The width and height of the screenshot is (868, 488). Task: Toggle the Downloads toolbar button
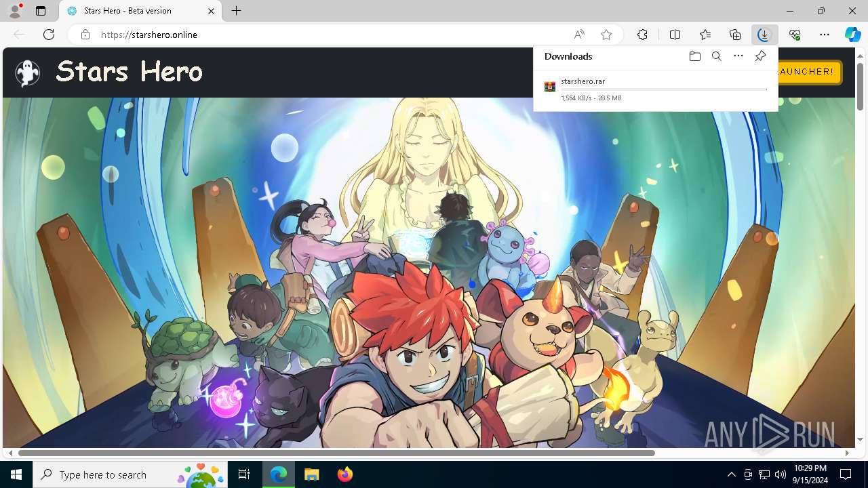click(764, 35)
